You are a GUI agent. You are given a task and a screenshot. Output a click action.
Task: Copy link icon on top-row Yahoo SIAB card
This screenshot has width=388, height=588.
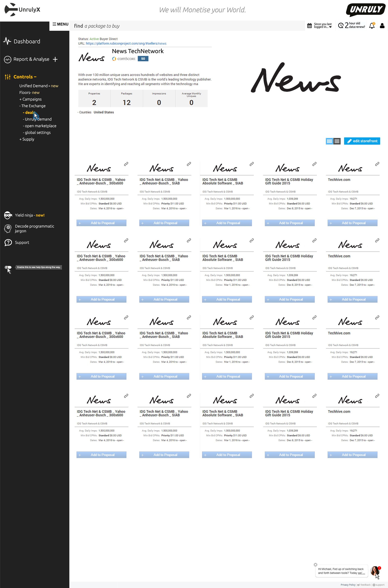click(x=189, y=164)
